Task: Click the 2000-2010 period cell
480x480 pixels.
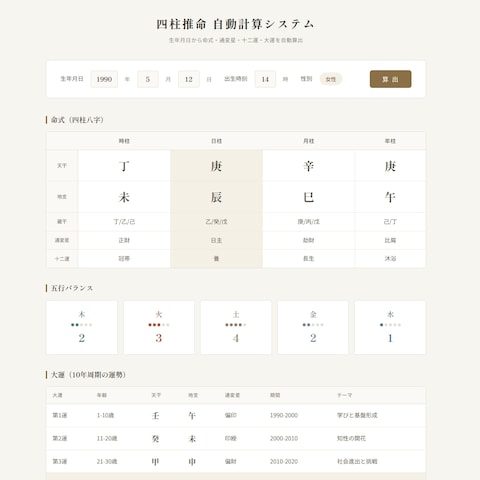Action: click(x=284, y=438)
